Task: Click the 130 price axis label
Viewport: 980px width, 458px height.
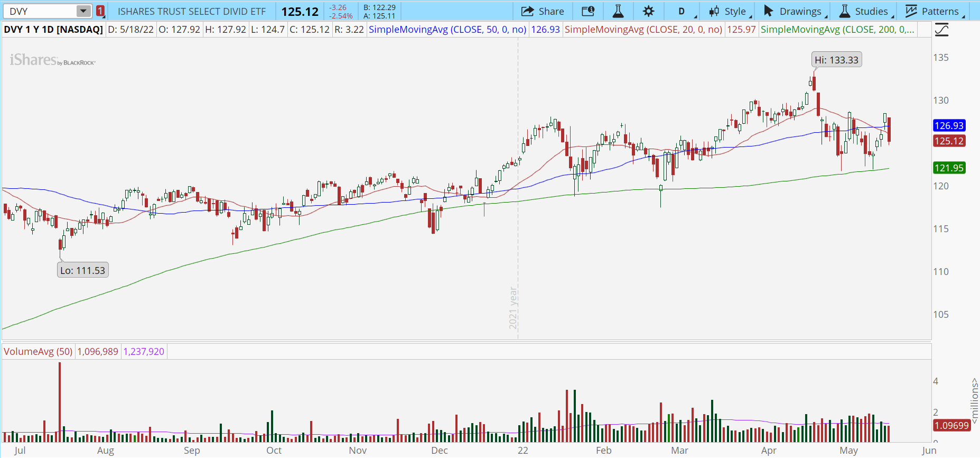Action: (941, 100)
